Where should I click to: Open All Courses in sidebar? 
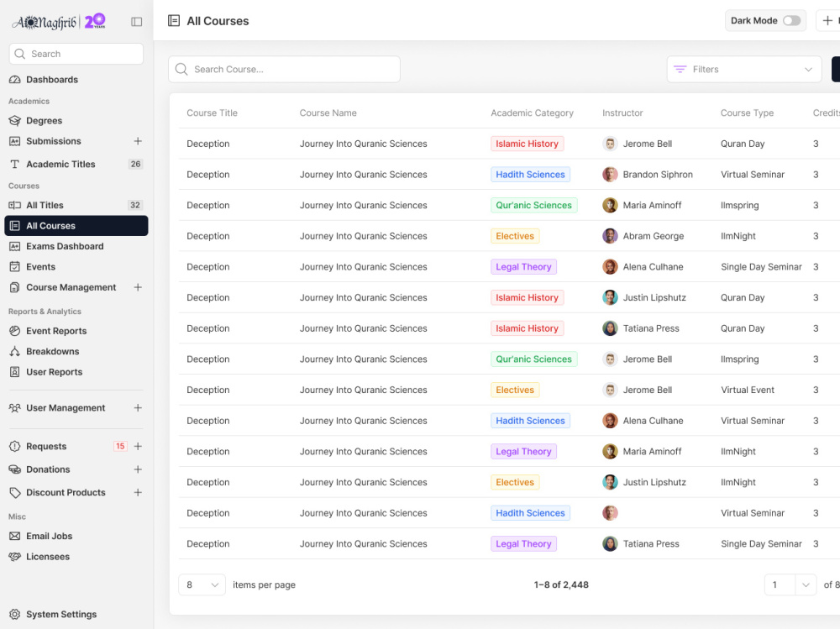tap(76, 226)
